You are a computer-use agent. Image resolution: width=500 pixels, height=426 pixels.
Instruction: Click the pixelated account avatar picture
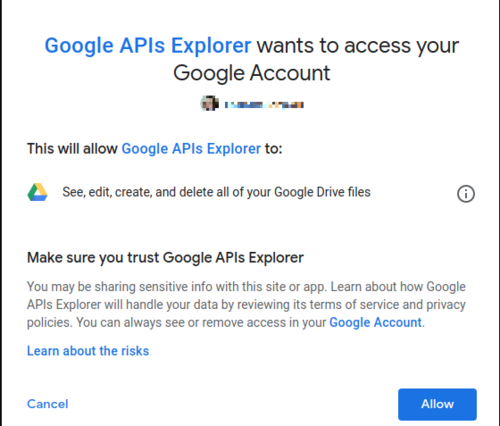coord(210,103)
